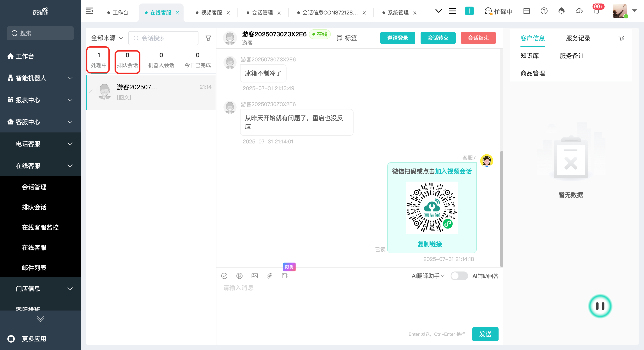Select the 处理中 session counter

point(99,60)
